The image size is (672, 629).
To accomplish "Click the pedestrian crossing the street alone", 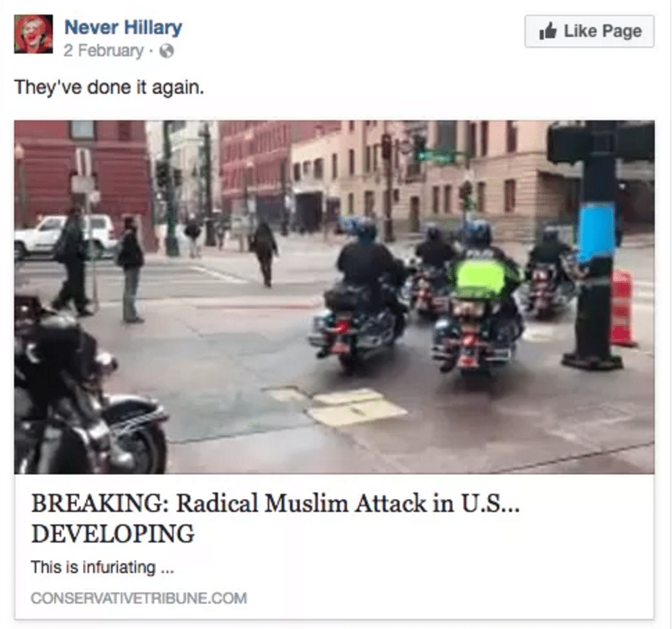I will 264,254.
